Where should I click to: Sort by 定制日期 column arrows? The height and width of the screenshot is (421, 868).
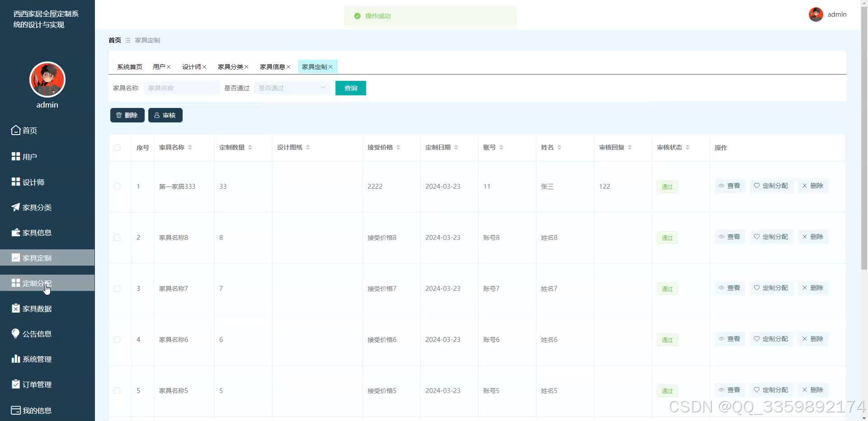[x=456, y=147]
